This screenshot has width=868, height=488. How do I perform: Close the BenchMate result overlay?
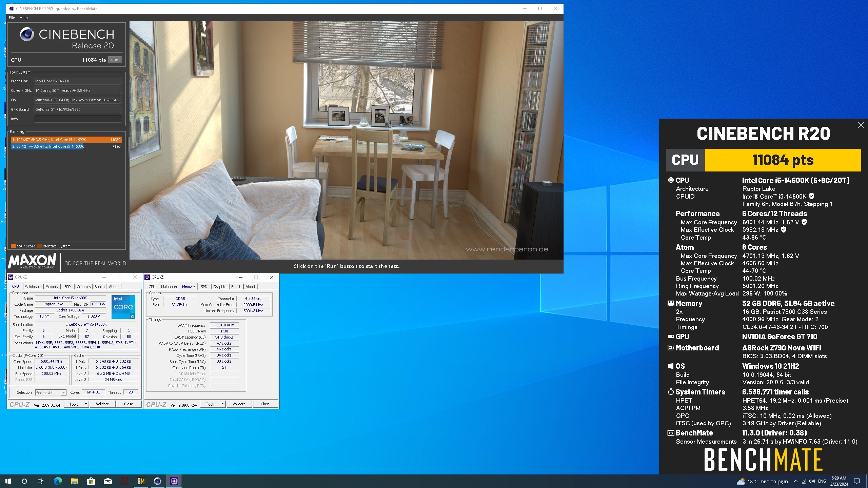point(861,125)
